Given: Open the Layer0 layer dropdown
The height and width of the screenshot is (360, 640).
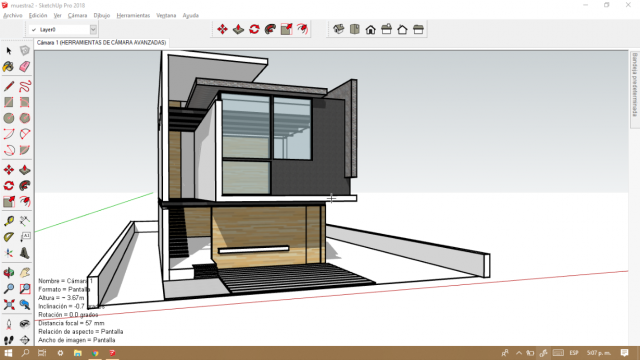Looking at the screenshot, I should (93, 29).
